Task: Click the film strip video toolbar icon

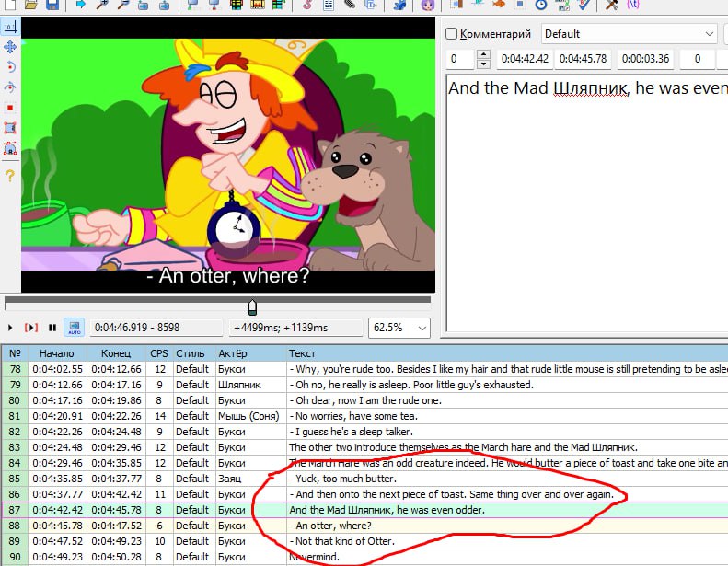Action: [257, 5]
